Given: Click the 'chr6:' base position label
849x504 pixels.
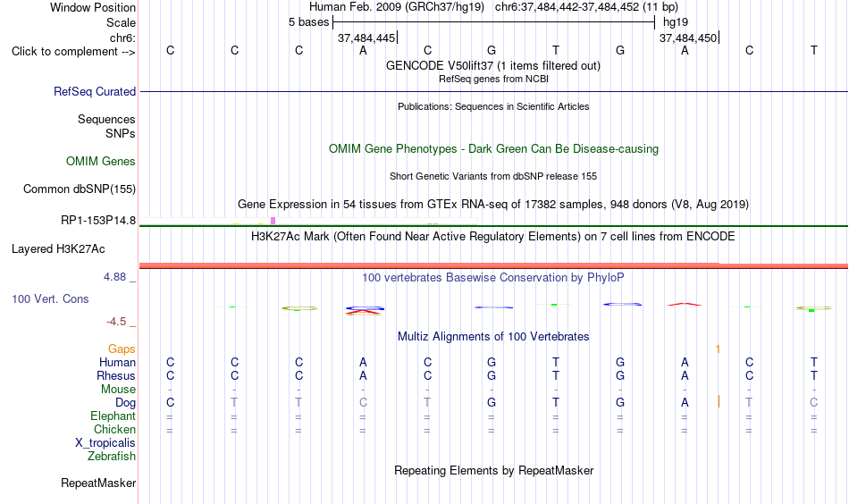Looking at the screenshot, I should [122, 38].
